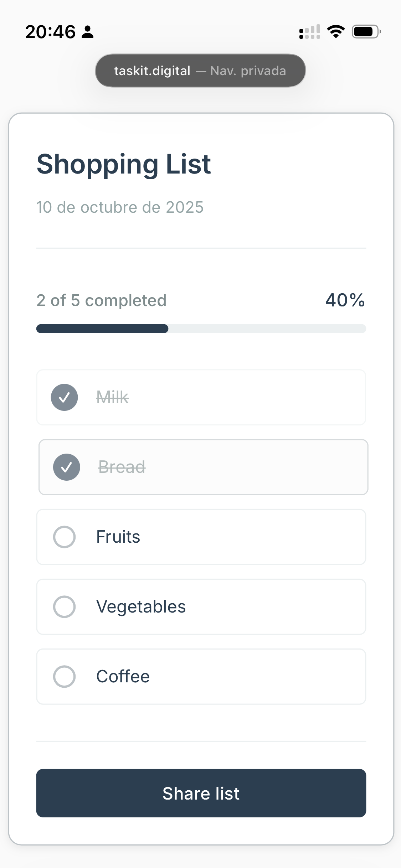Select the Vegetables item label text
Image resolution: width=401 pixels, height=868 pixels.
tap(141, 607)
